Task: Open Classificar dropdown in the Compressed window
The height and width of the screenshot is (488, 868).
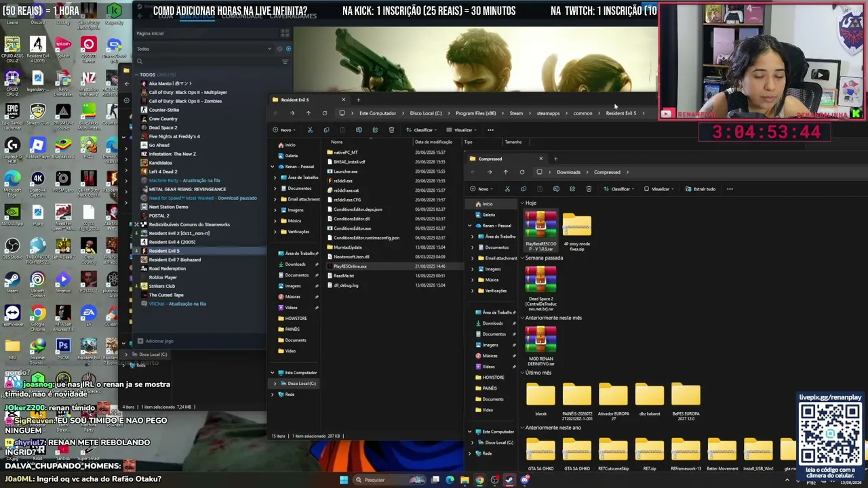Action: click(x=620, y=189)
